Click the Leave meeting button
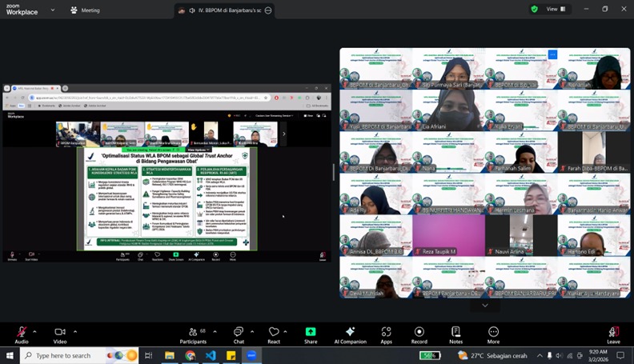Screen dimensions: 634x364 pos(613,332)
